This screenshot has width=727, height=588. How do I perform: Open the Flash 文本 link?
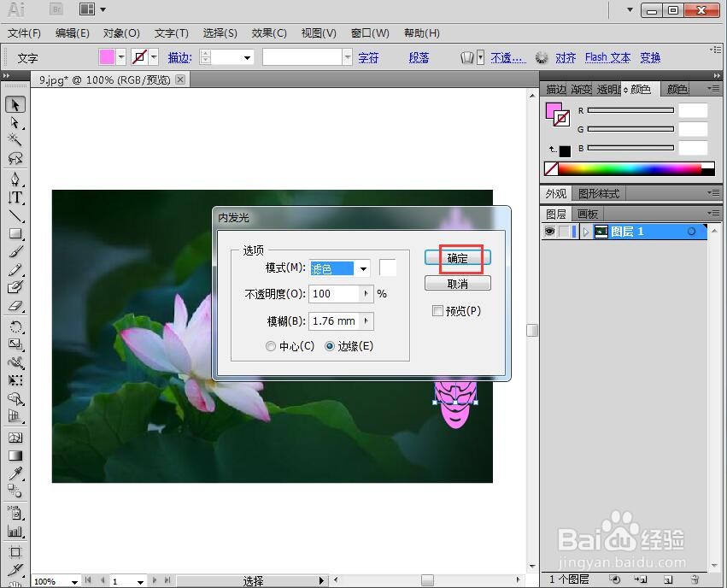pyautogui.click(x=607, y=57)
